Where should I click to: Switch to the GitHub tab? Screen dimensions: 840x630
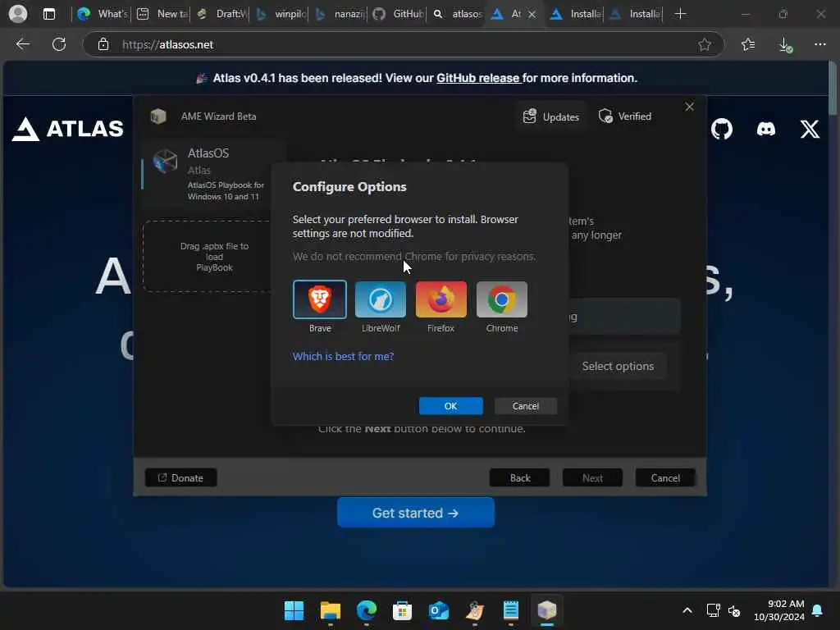click(x=397, y=14)
